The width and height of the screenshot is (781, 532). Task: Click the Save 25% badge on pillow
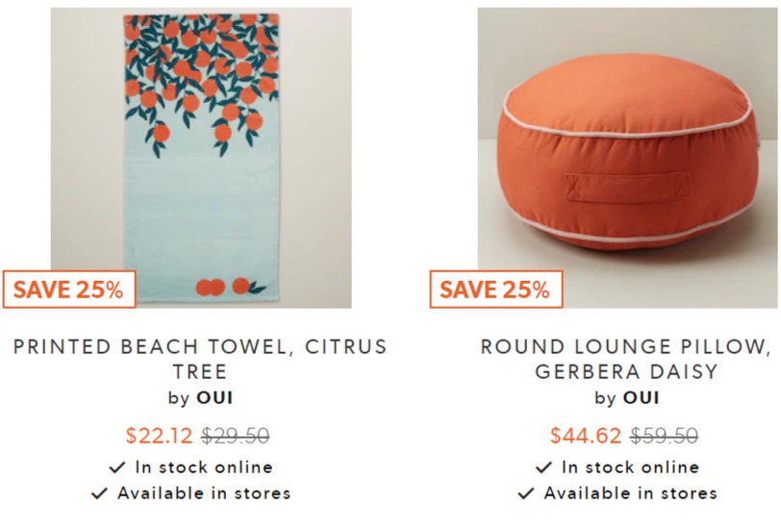pos(496,290)
